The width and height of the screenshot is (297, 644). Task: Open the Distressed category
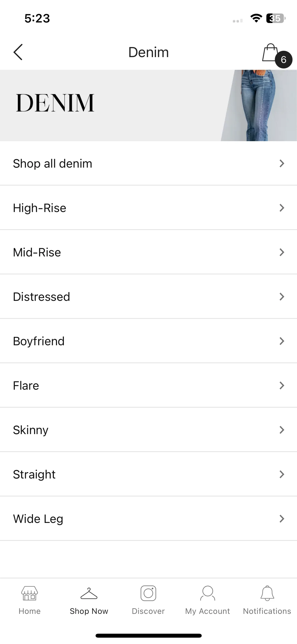click(148, 297)
